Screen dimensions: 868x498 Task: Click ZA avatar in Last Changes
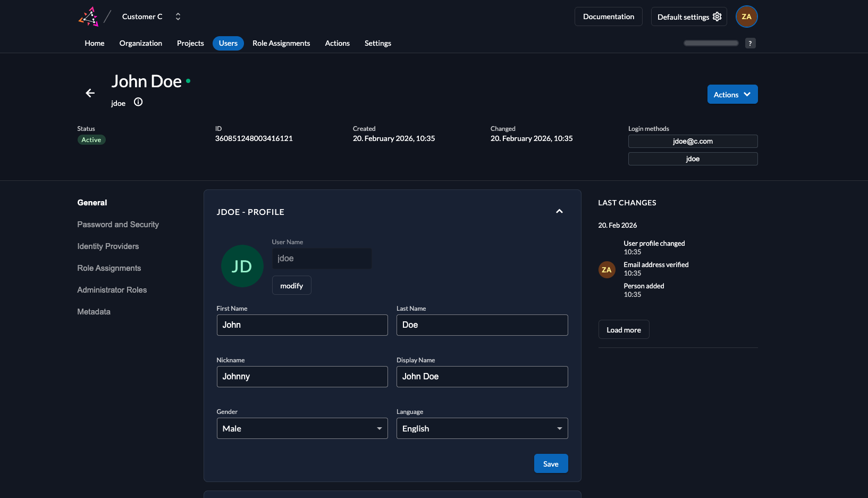[x=606, y=270]
